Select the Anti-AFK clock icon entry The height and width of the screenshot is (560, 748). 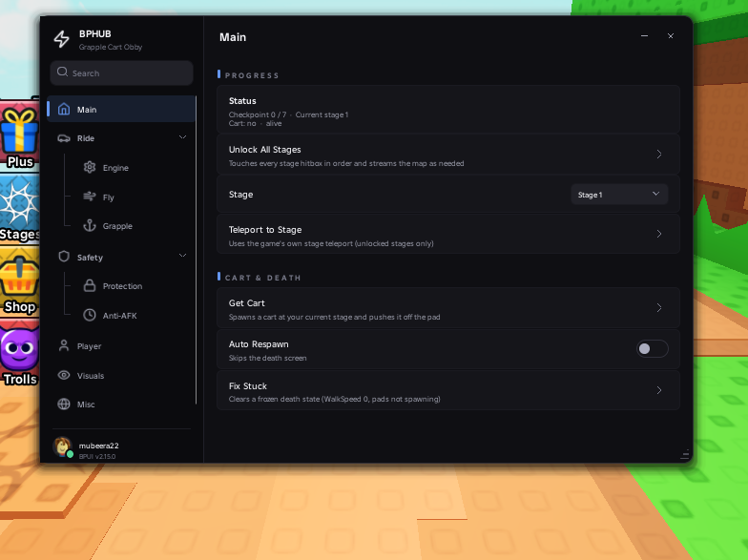click(x=90, y=315)
